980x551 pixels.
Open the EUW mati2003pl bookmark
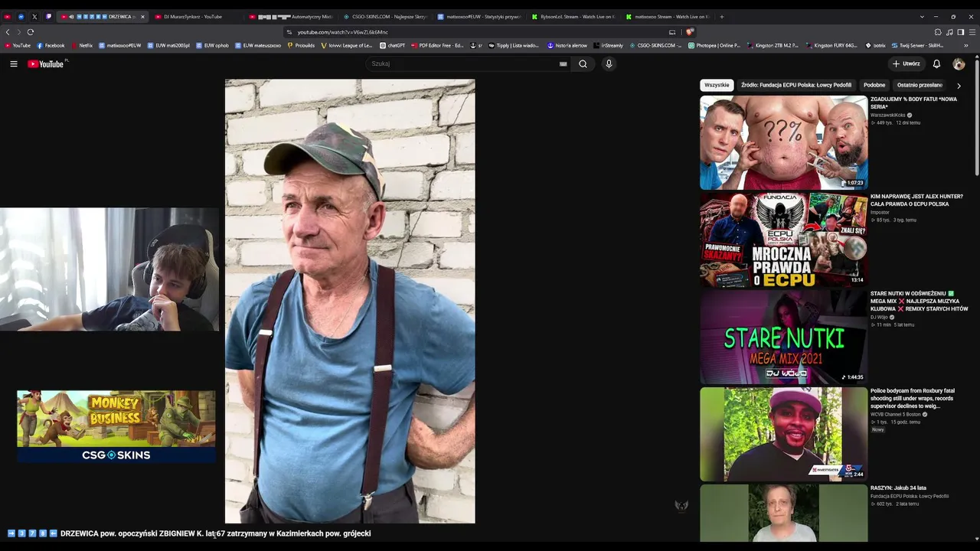pos(168,46)
